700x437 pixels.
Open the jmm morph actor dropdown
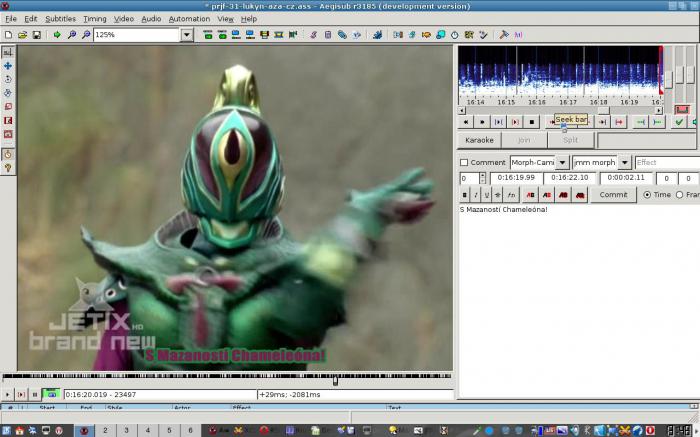(625, 162)
